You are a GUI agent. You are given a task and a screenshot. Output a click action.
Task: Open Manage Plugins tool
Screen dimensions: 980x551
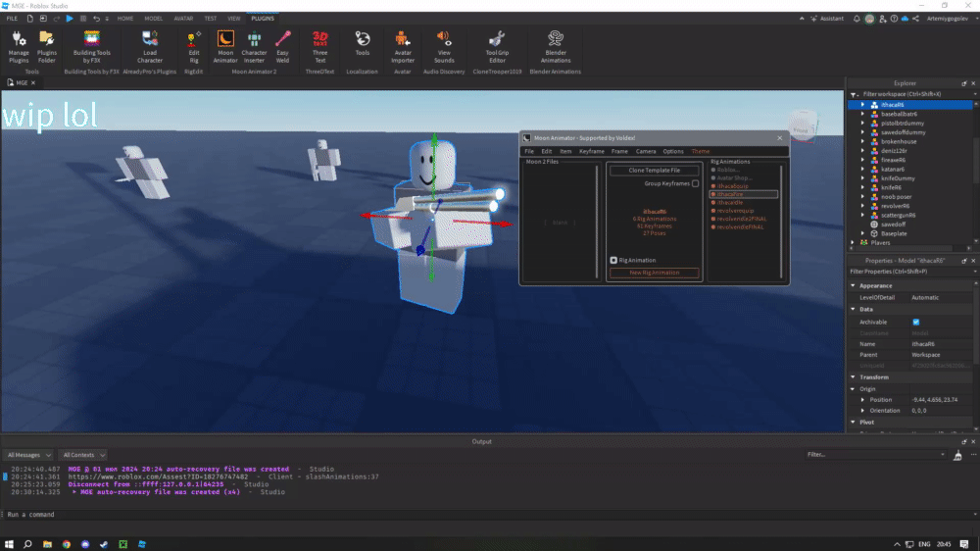click(19, 47)
